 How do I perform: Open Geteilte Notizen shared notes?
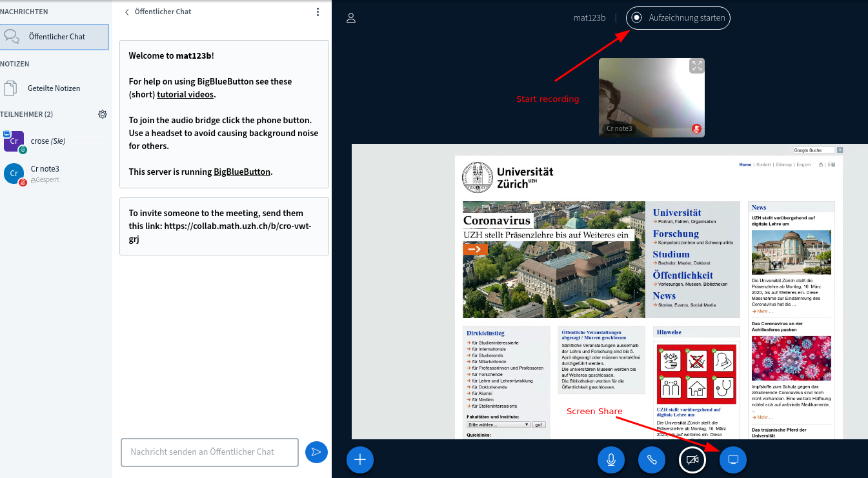[54, 88]
